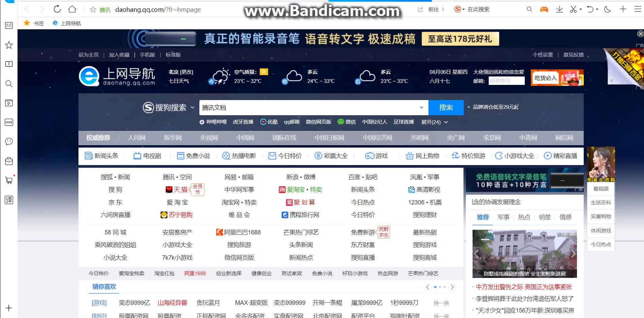
Task: Click the browser refresh icon
Action: point(57,9)
